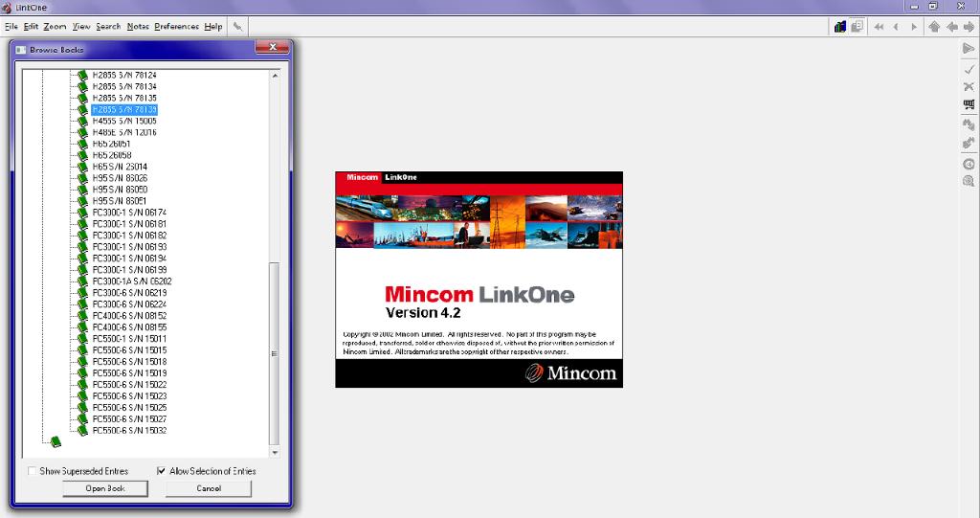Image resolution: width=980 pixels, height=518 pixels.
Task: Select book PC4000-6 S/N 08155
Action: tap(129, 327)
